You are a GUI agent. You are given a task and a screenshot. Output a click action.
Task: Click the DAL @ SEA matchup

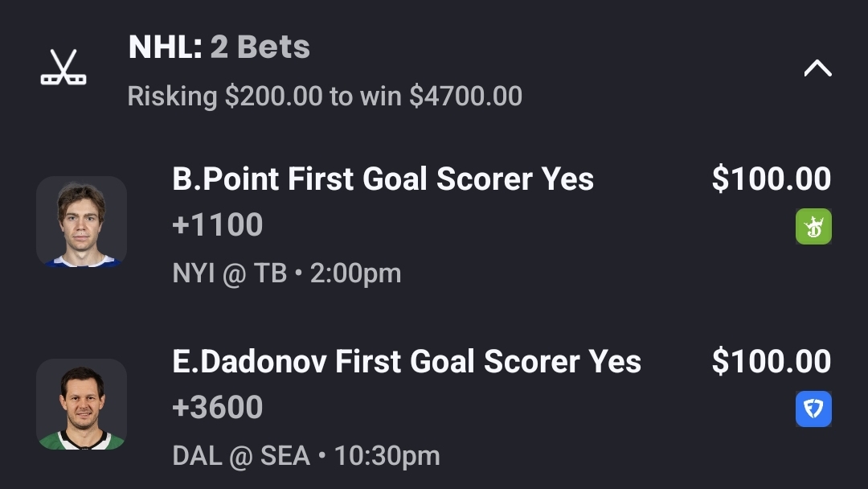click(x=241, y=456)
